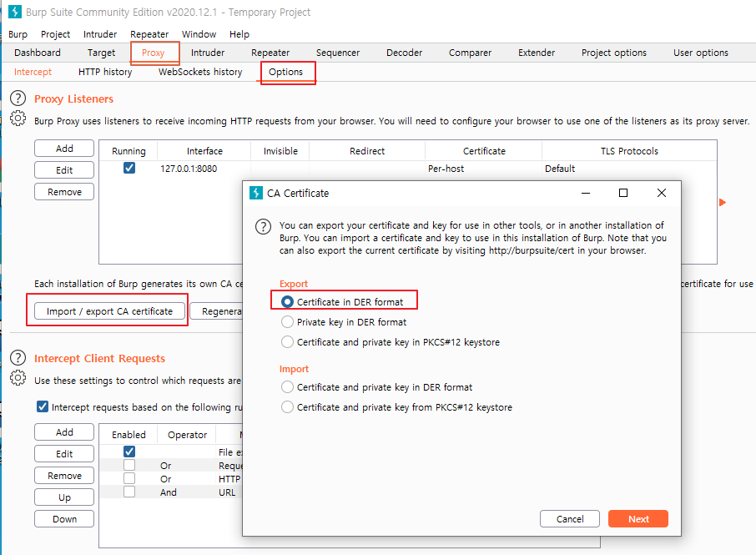Select the 127.0.0.1:8080 interface cell
The image size is (756, 555).
click(x=204, y=169)
